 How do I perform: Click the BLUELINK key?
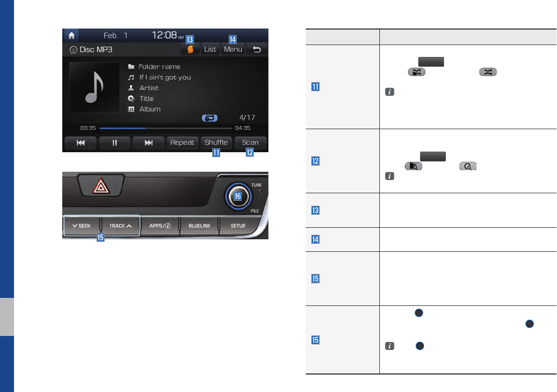pyautogui.click(x=199, y=226)
